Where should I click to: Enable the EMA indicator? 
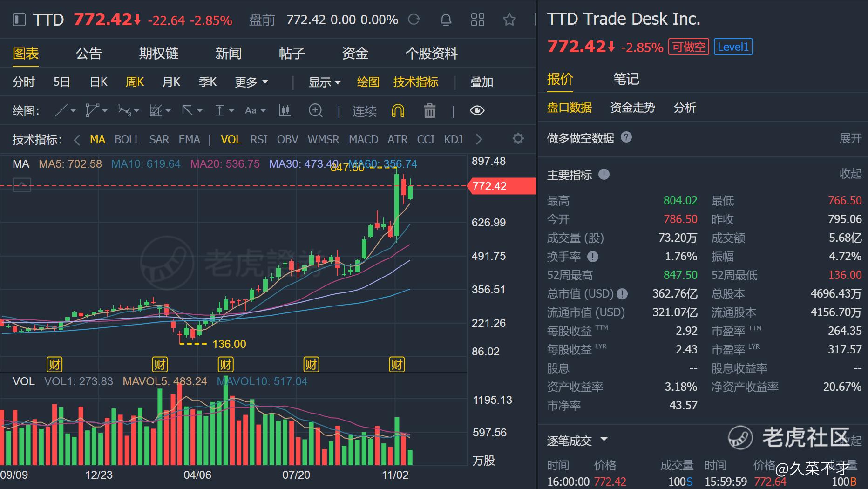pos(189,139)
